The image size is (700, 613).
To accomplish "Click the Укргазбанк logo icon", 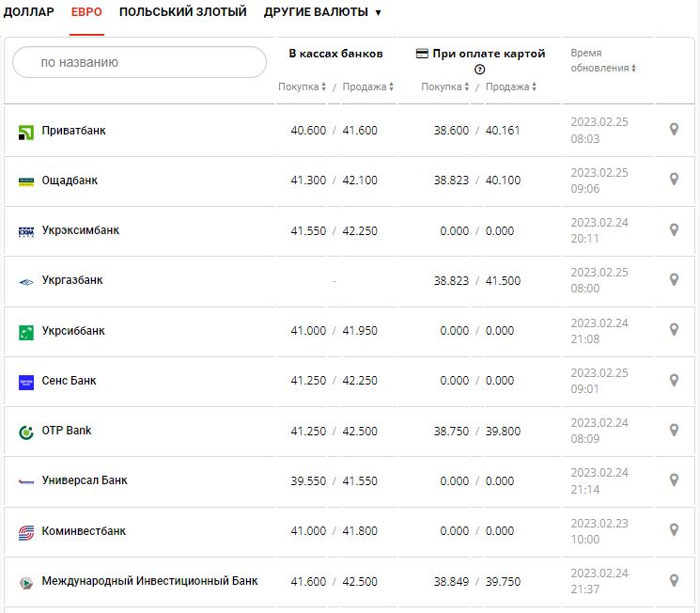I will tap(26, 281).
